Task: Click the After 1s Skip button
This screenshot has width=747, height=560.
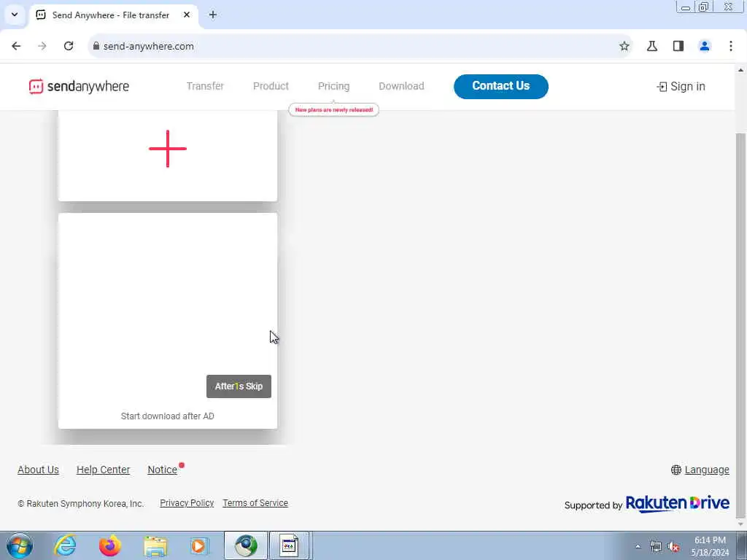Action: [239, 386]
